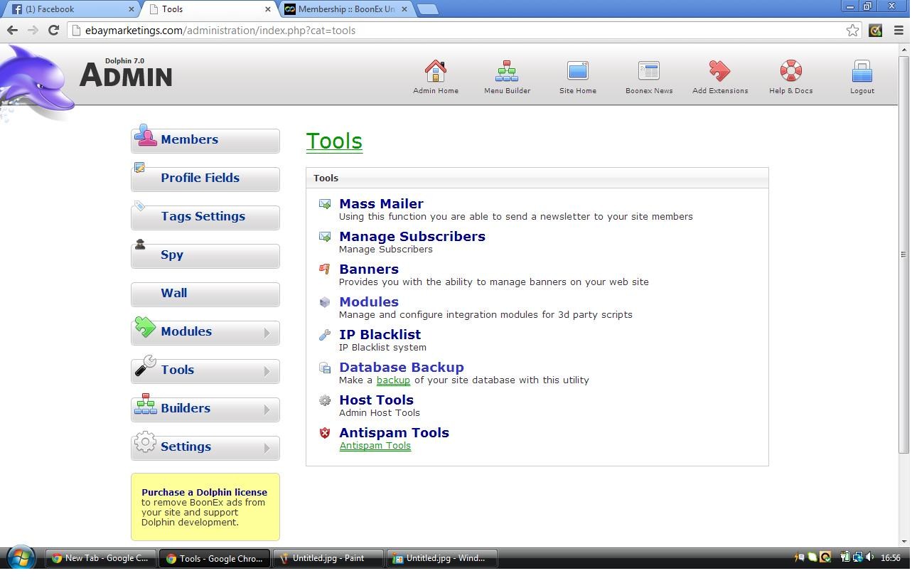Open Untitled.jpg Paint in taskbar
Screen dimensions: 912x588
click(x=328, y=559)
